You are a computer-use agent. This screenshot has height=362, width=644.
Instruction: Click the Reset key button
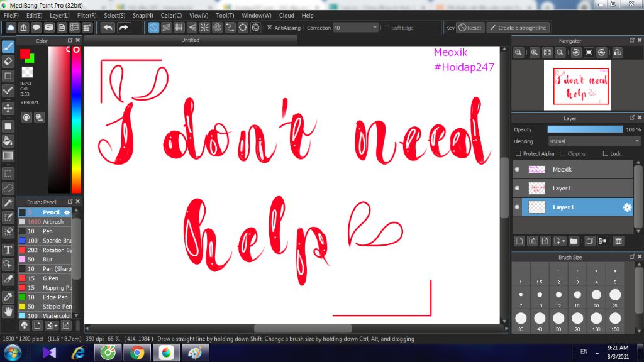(470, 28)
